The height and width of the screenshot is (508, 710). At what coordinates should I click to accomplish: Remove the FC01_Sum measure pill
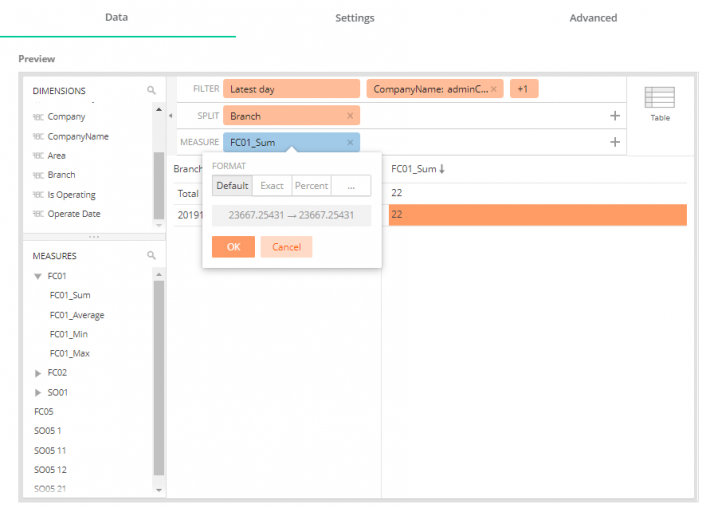(x=350, y=142)
